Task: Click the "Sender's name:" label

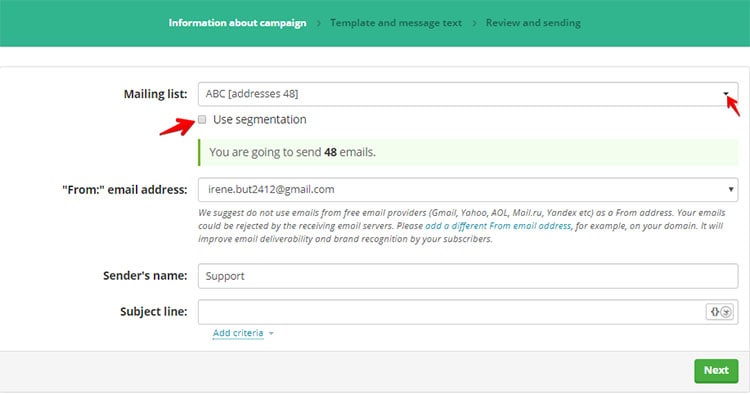Action: point(145,276)
